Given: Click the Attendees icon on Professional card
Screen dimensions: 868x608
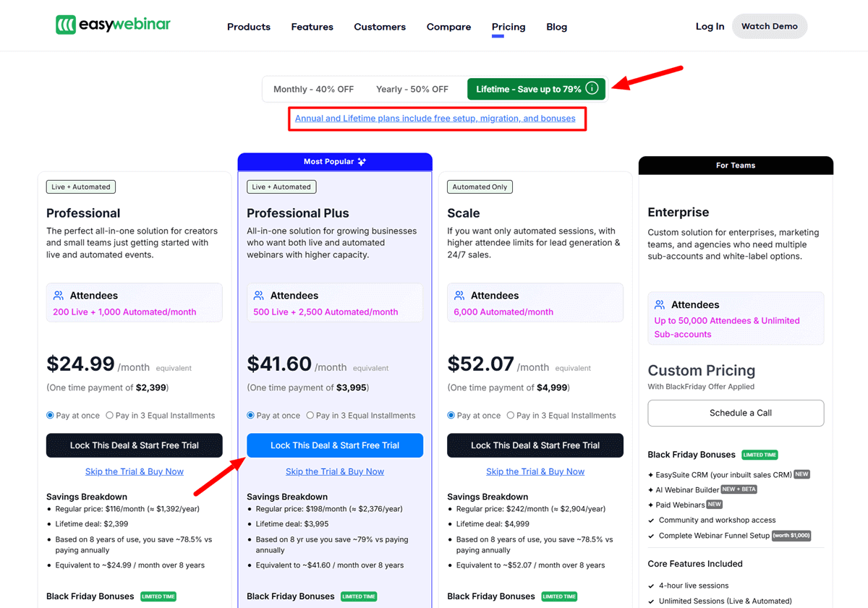Looking at the screenshot, I should [59, 295].
